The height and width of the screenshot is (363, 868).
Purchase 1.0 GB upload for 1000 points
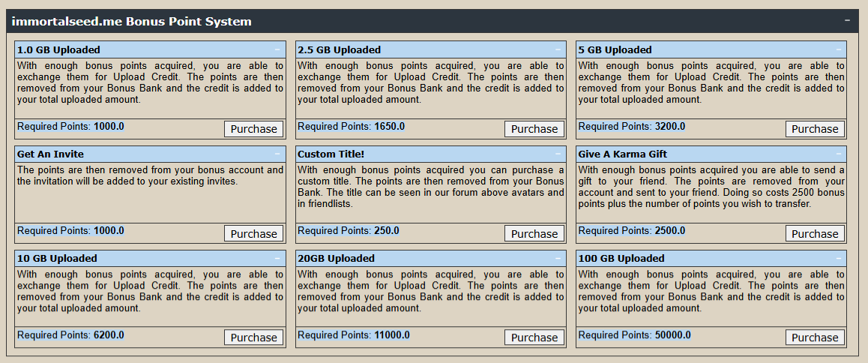click(x=253, y=129)
